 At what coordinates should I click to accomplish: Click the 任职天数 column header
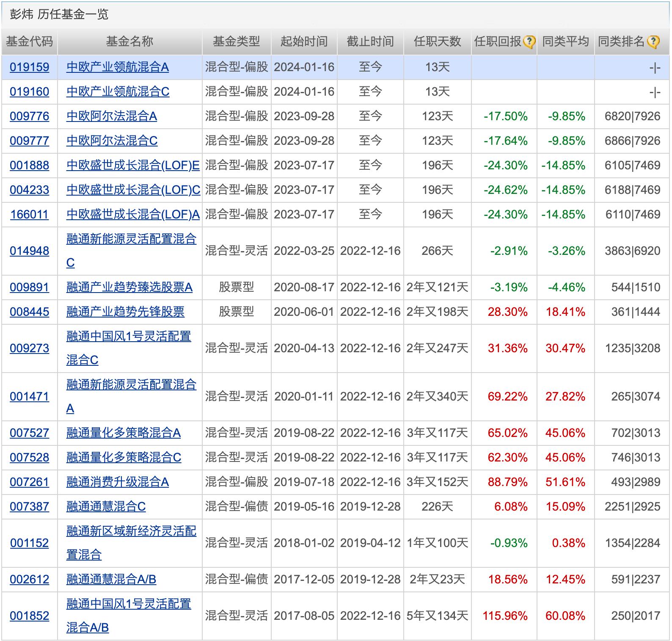[437, 41]
